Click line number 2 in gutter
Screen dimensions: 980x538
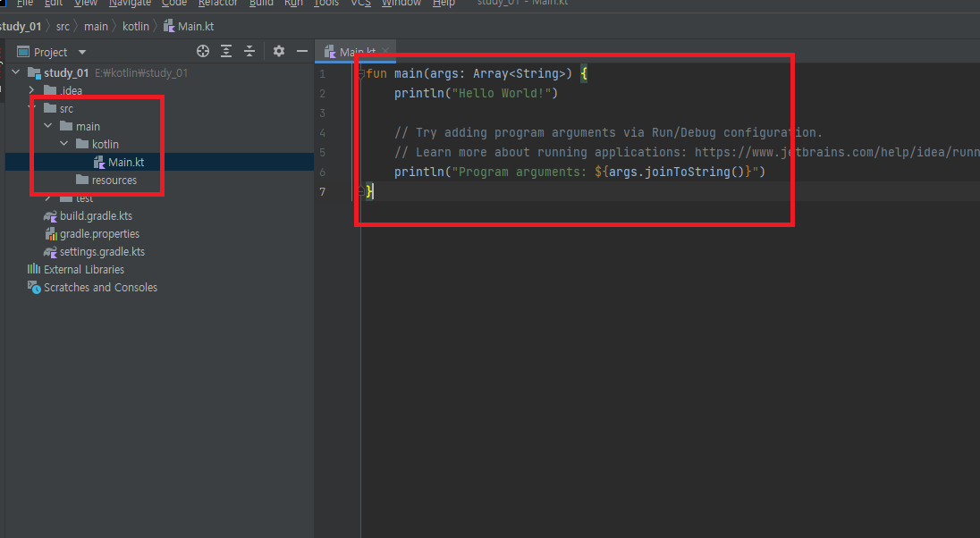tap(323, 94)
